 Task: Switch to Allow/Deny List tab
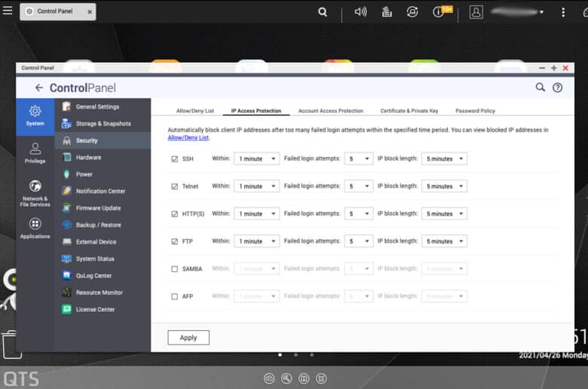195,111
